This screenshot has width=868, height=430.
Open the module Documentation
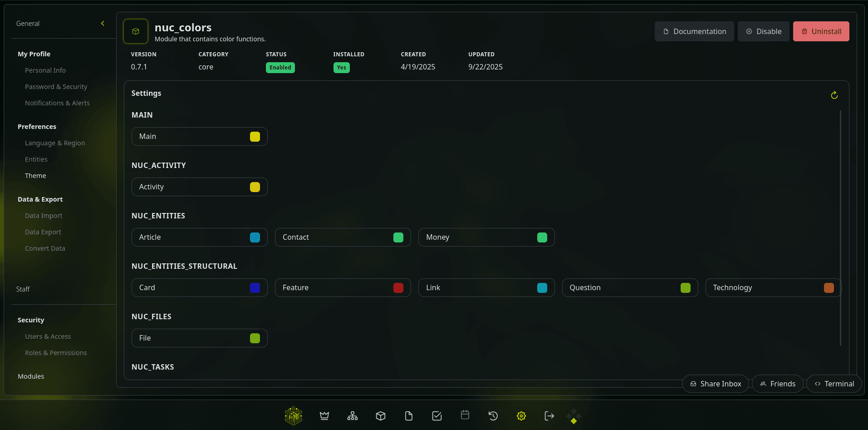point(694,31)
